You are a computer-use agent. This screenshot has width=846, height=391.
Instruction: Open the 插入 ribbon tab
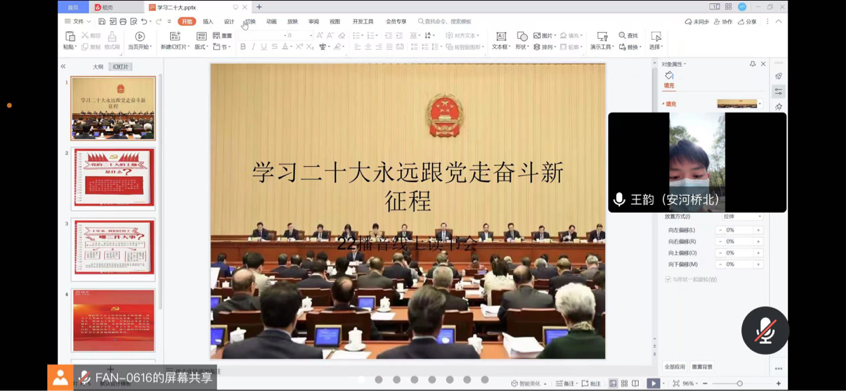click(208, 22)
